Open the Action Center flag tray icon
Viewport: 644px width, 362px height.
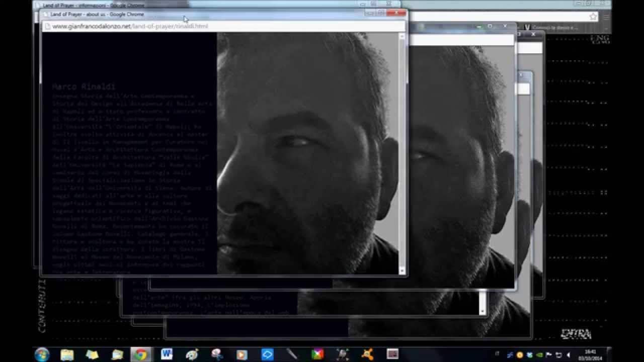(549, 355)
